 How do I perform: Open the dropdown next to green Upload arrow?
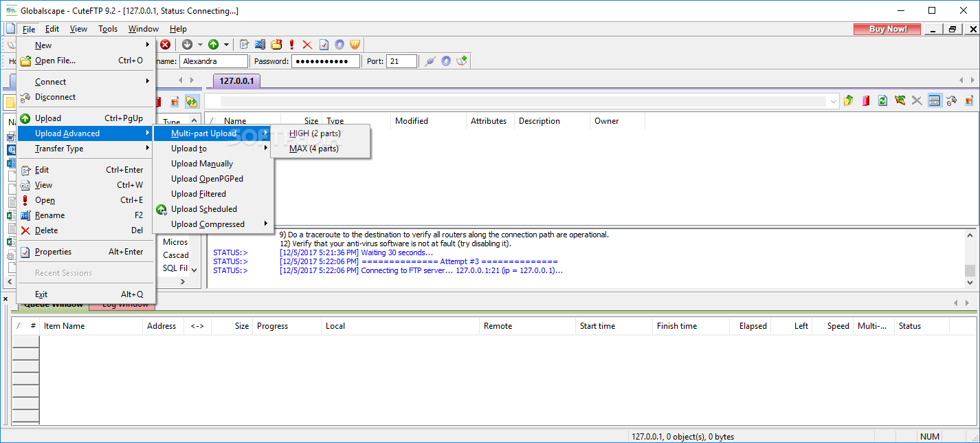[x=226, y=45]
